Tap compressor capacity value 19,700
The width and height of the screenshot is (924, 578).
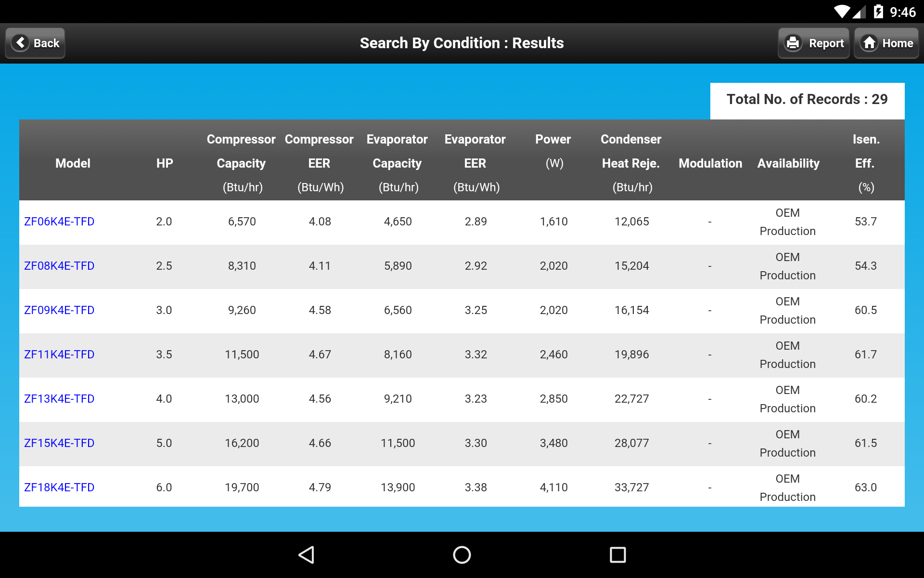point(242,487)
